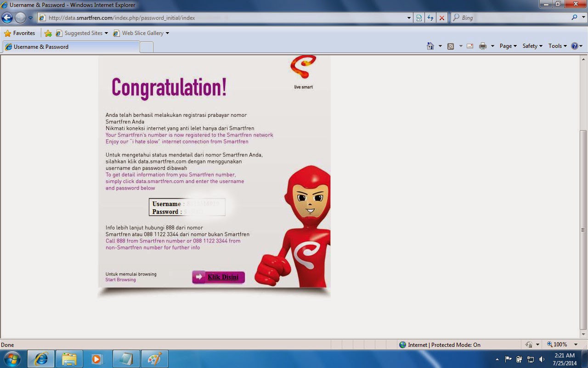Click the red Smartfren mascot image

[x=293, y=226]
